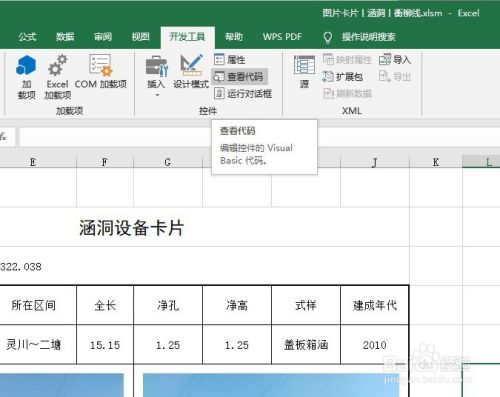Select the 1.25 cell under 净高
The height and width of the screenshot is (397, 500).
click(x=237, y=345)
